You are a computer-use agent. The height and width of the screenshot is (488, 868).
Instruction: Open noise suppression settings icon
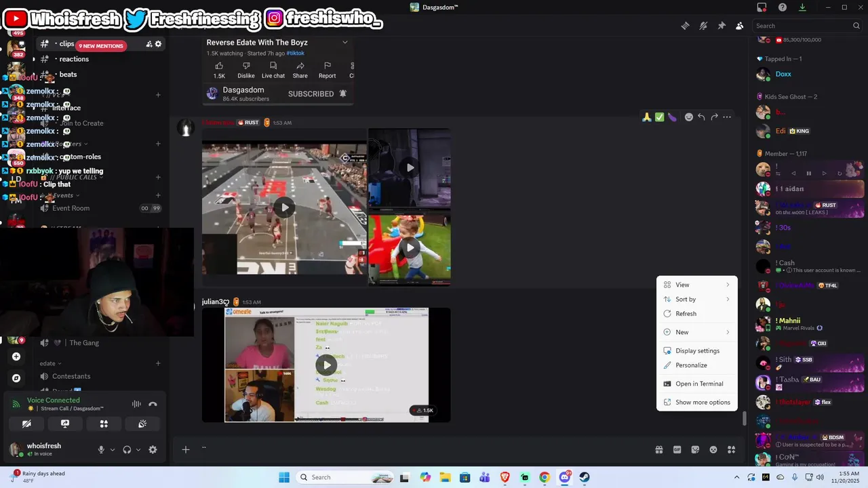(x=136, y=404)
